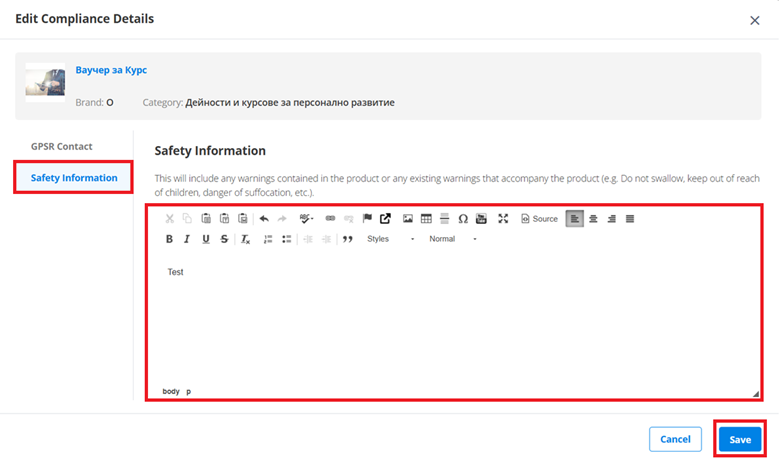Insert a special character (omega)
780x462 pixels.
pos(463,219)
